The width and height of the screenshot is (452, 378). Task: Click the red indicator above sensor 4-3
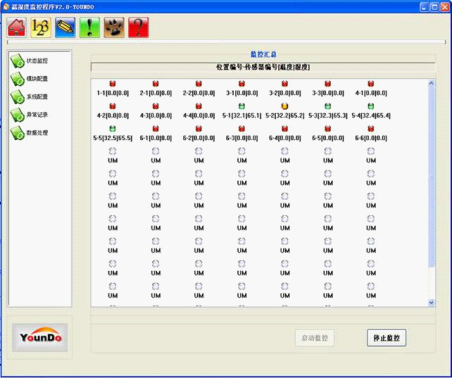coord(156,106)
